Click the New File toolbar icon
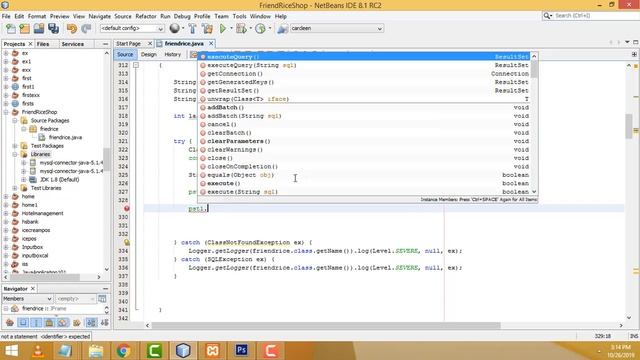640x360 pixels. coord(11,29)
